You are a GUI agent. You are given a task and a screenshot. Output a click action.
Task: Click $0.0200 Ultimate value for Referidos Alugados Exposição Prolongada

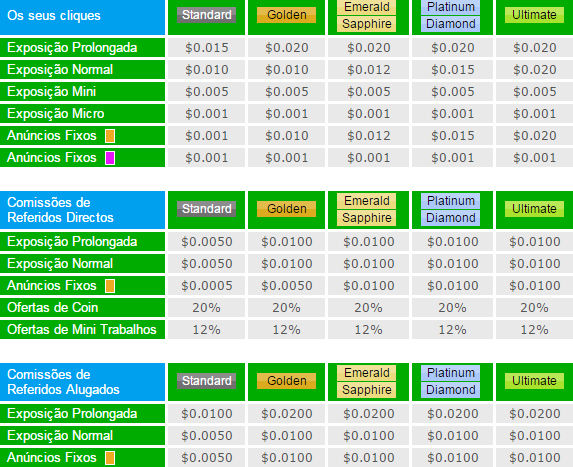click(535, 414)
